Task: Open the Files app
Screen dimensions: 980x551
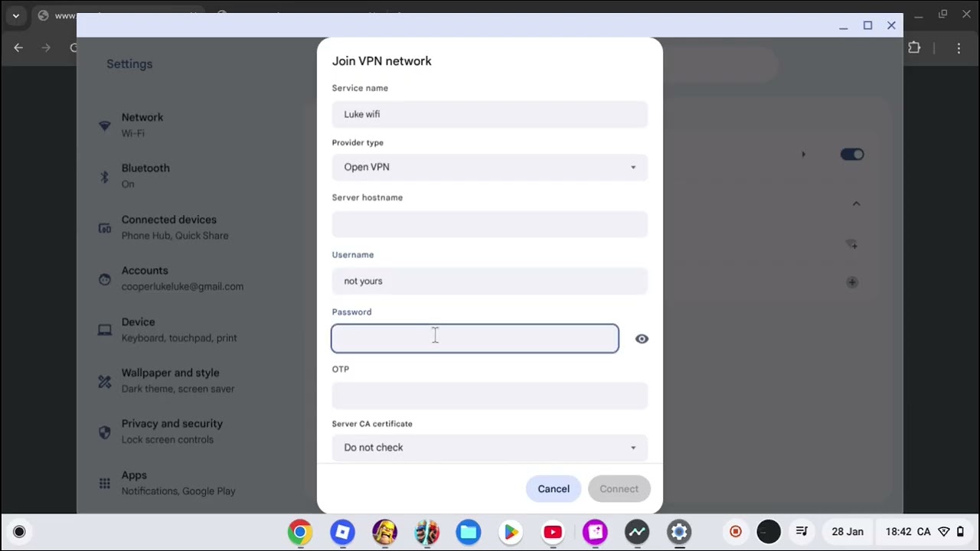Action: click(x=469, y=532)
